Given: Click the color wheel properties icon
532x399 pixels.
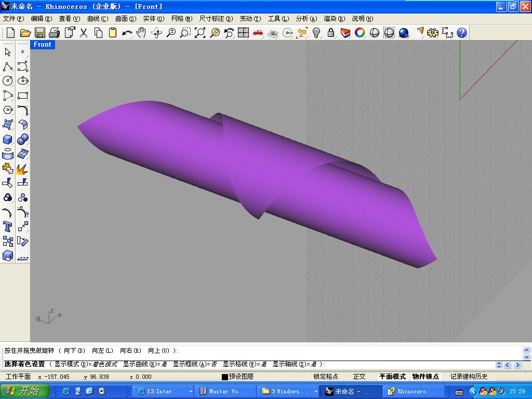Looking at the screenshot, I should tap(360, 33).
